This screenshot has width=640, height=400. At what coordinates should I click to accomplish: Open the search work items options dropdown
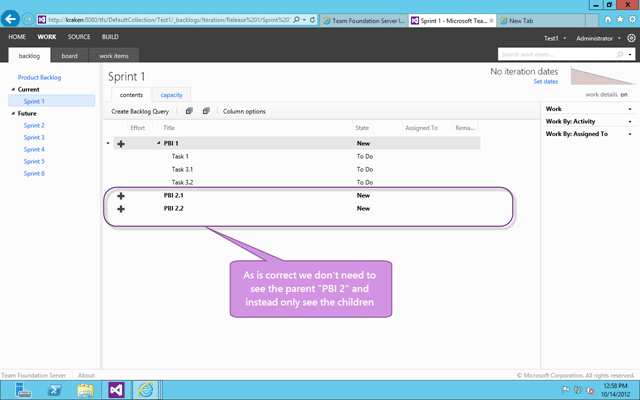(x=630, y=54)
